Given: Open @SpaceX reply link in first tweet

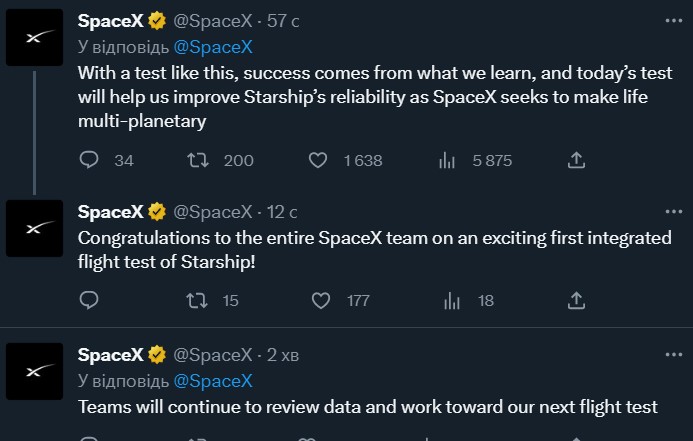Looking at the screenshot, I should [x=213, y=47].
